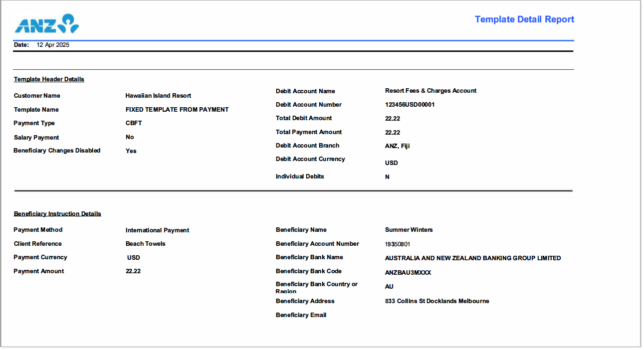Image resolution: width=644 pixels, height=350 pixels.
Task: Select the Individual Debits value N
Action: coord(388,176)
